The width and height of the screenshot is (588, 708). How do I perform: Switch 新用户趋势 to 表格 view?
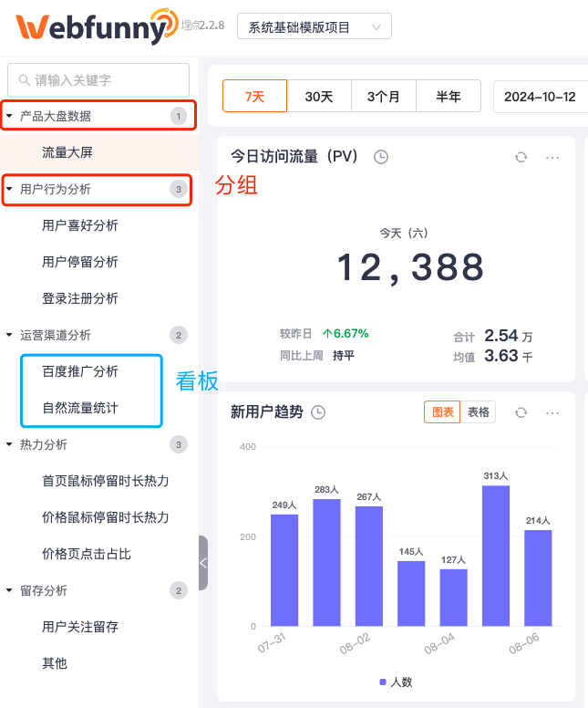pos(478,411)
